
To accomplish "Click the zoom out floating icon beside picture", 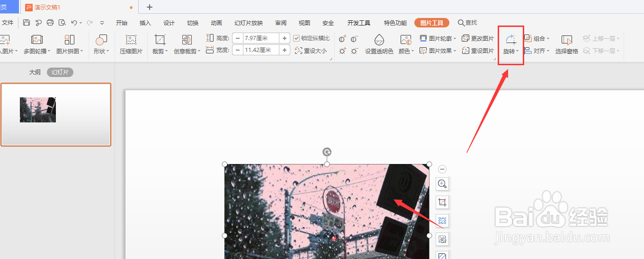I will [442, 169].
